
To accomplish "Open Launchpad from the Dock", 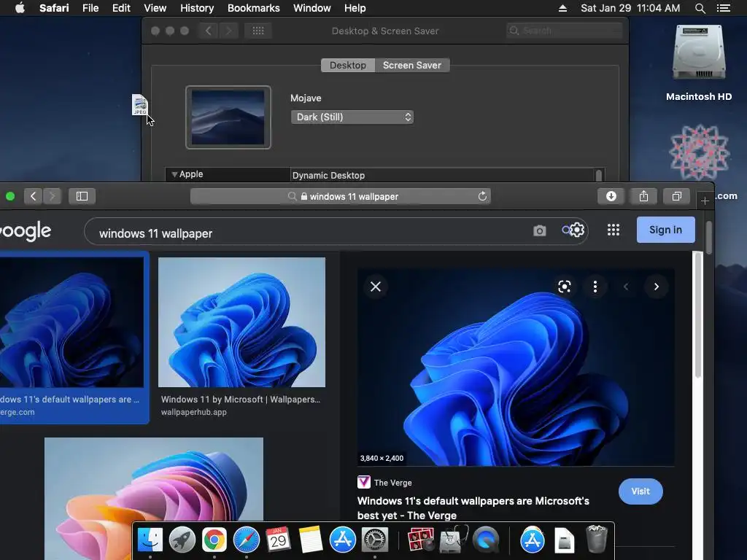I will click(182, 540).
